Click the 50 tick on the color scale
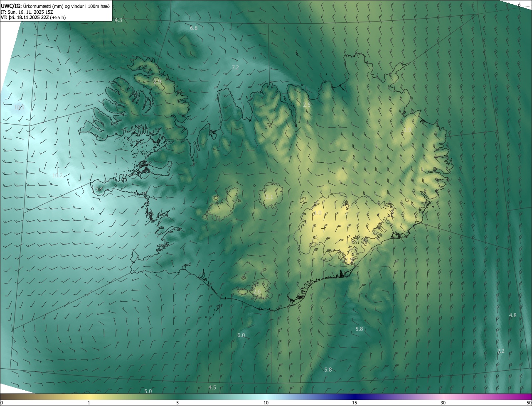Image resolution: width=532 pixels, height=406 pixels. (529, 403)
